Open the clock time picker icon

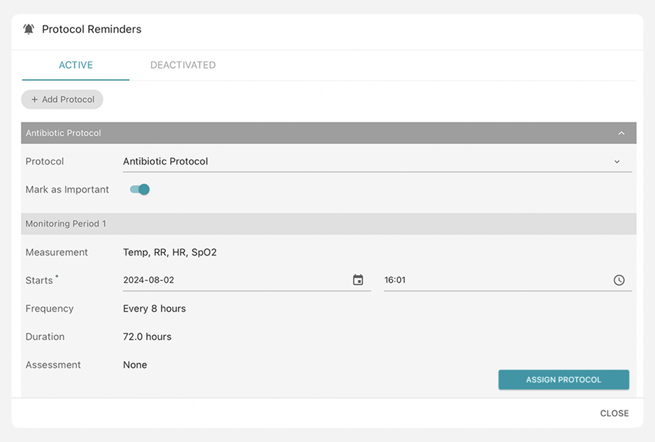coord(619,281)
